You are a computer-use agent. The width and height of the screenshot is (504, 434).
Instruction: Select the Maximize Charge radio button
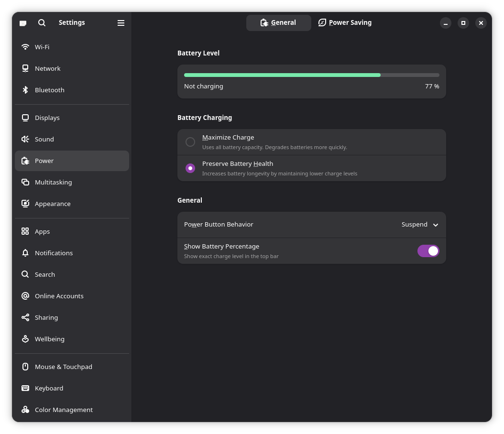click(x=190, y=142)
